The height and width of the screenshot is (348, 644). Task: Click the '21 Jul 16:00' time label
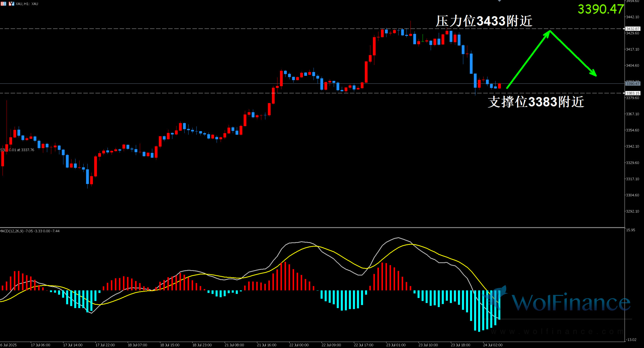coord(267,345)
